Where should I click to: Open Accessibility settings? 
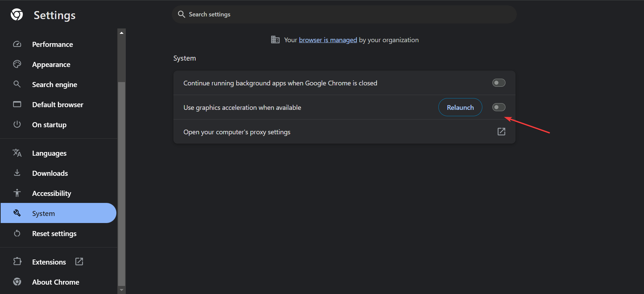click(x=58, y=193)
